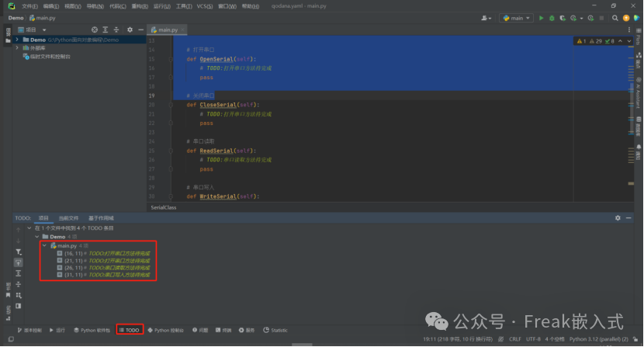The height and width of the screenshot is (347, 644).
Task: Open the Statistic tool window
Action: pyautogui.click(x=275, y=330)
